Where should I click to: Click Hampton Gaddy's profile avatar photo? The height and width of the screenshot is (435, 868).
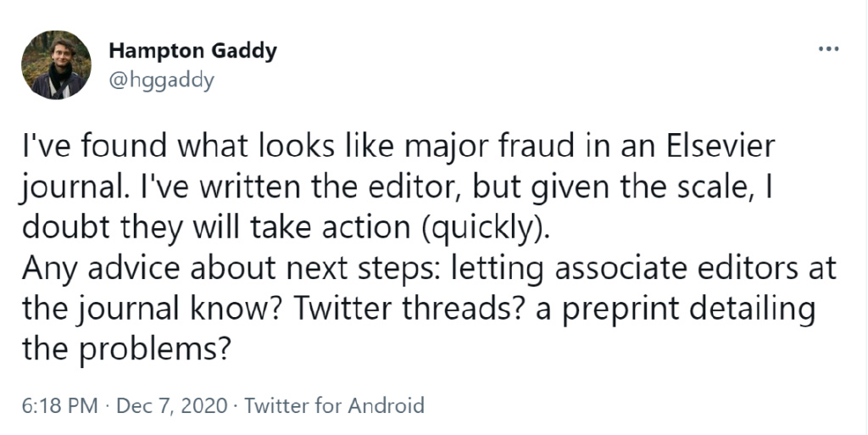57,64
